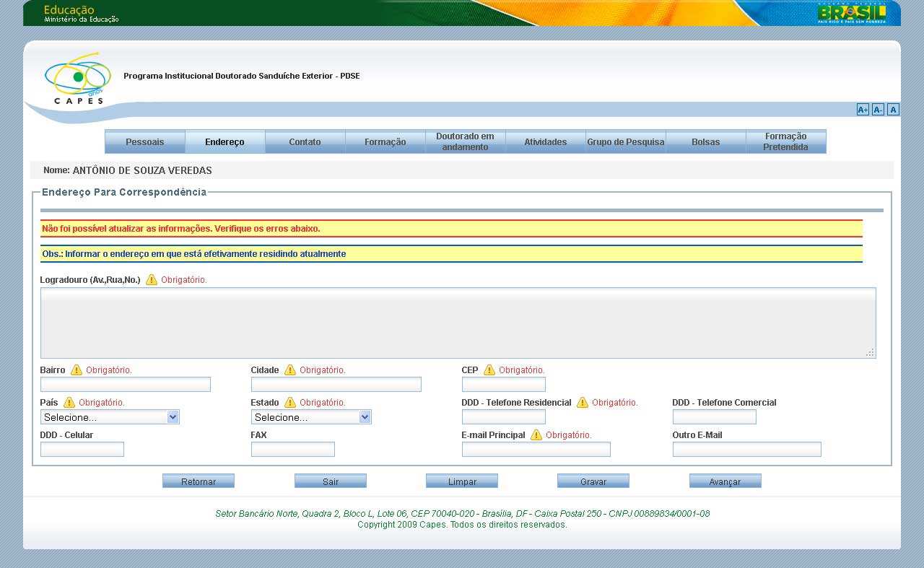This screenshot has height=568, width=924.
Task: Click the Programa Institucional Doutorado Sanduíche title
Action: (x=242, y=76)
